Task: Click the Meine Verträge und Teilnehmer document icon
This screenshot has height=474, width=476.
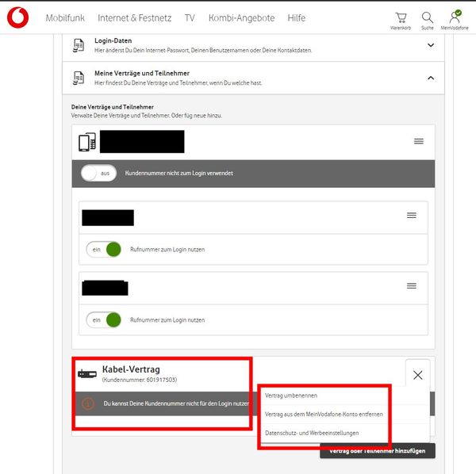Action: coord(79,78)
